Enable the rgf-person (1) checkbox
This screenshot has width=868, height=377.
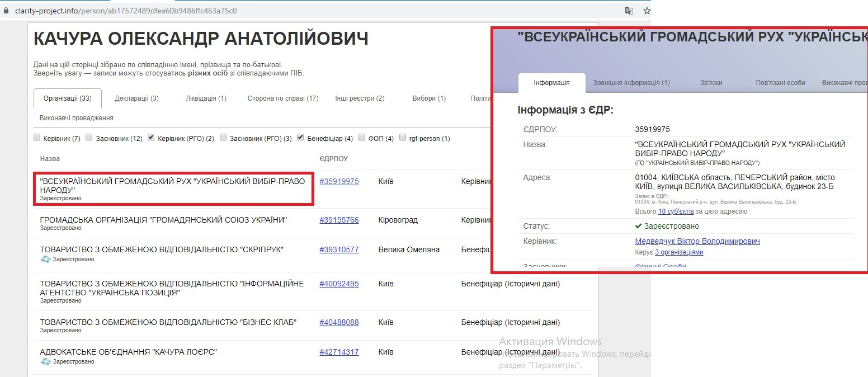[403, 138]
